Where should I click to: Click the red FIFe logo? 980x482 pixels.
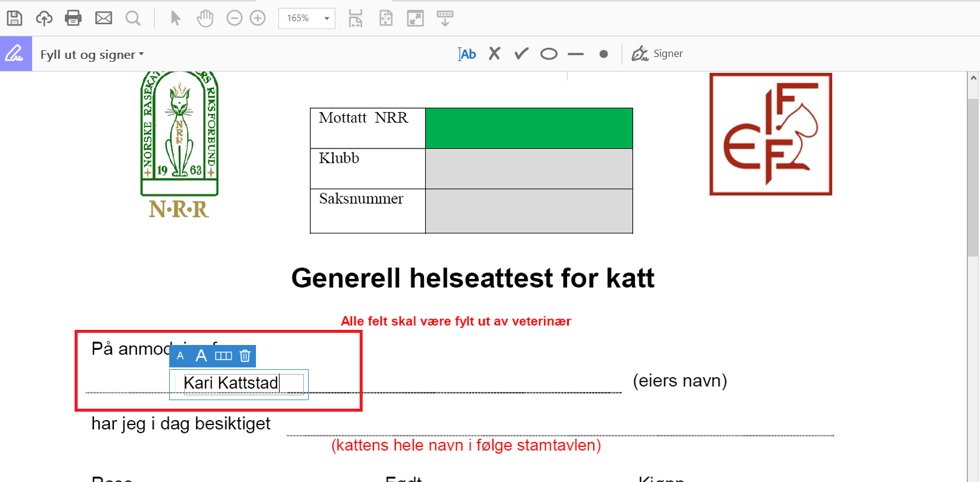pyautogui.click(x=771, y=134)
